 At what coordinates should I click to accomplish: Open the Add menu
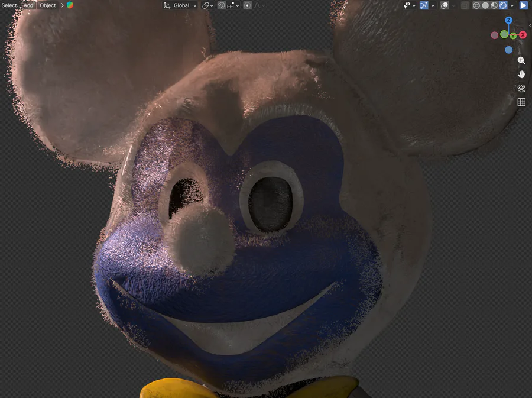point(28,5)
